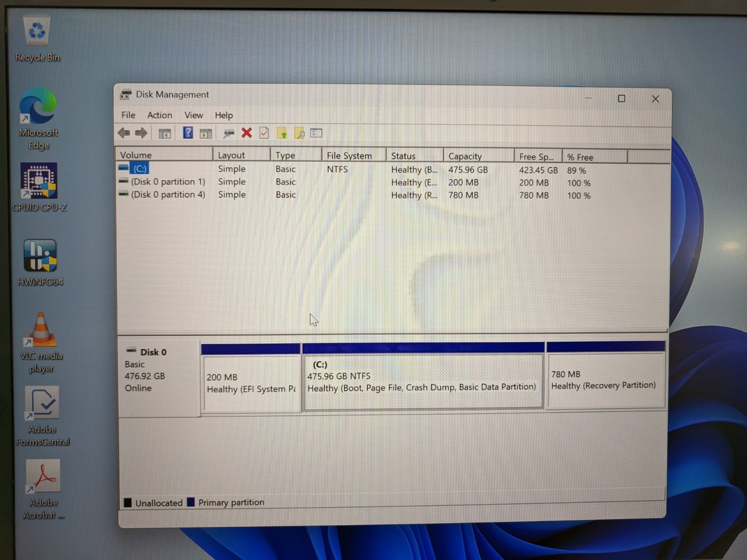
Task: Click 475.96 GB capacity cell
Action: point(468,170)
